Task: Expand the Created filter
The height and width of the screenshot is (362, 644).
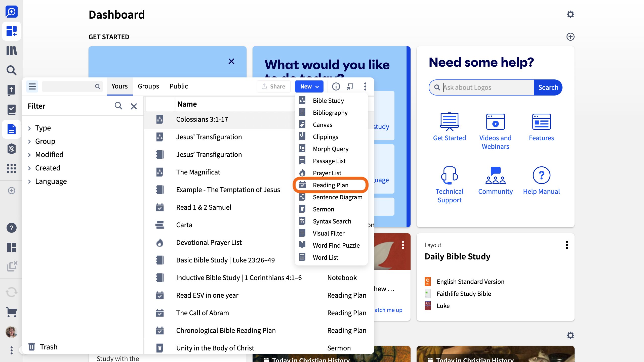Action: click(x=29, y=168)
